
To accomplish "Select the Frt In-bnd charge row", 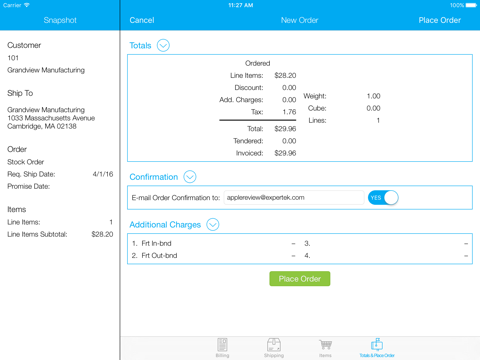I will coord(213,243).
